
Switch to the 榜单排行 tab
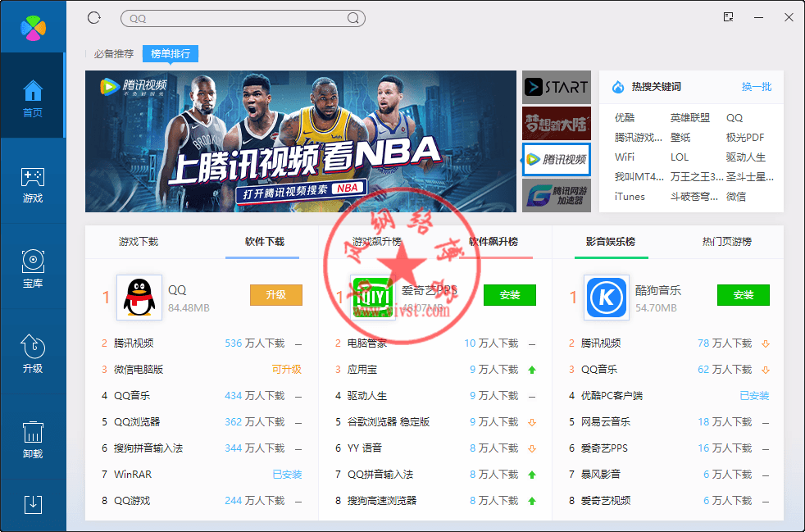[x=171, y=53]
